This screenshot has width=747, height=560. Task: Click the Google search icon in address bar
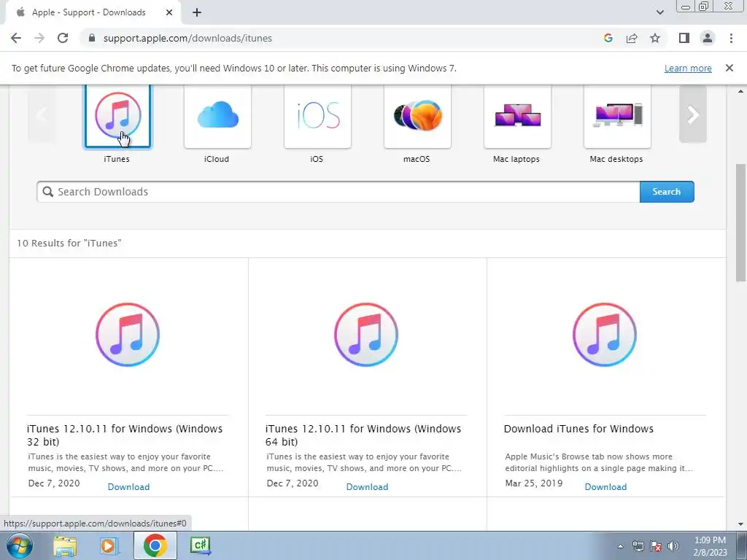tap(608, 38)
